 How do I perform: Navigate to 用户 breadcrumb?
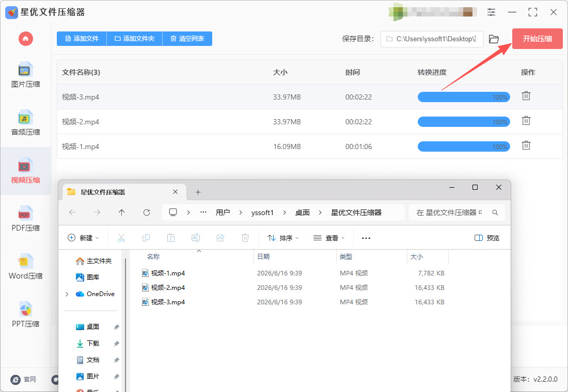pyautogui.click(x=223, y=213)
